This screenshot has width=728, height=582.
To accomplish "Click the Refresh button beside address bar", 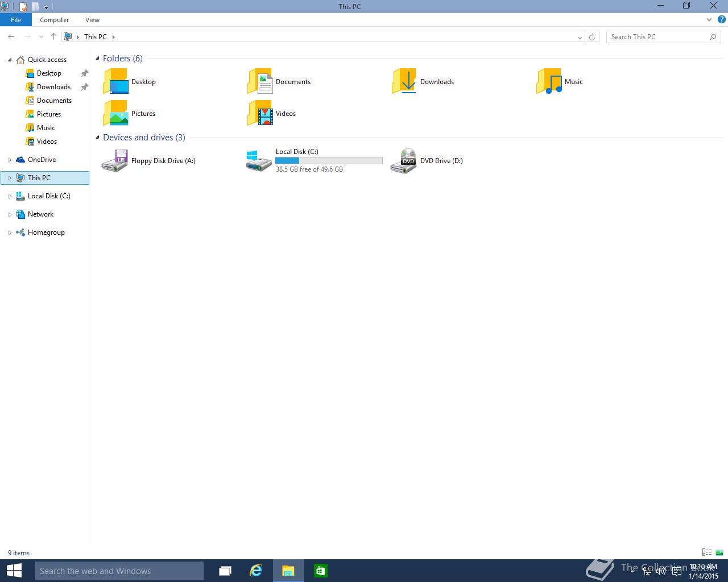I will click(592, 37).
